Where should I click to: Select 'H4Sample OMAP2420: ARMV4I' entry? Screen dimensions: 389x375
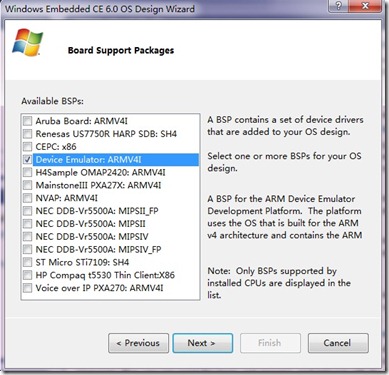pyautogui.click(x=100, y=172)
